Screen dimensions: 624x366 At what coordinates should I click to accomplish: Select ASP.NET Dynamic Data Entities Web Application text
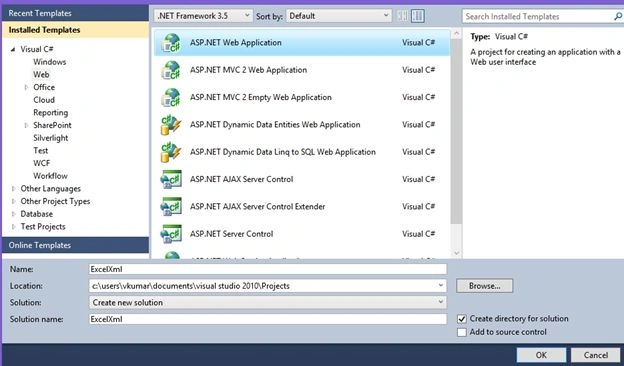coord(275,125)
